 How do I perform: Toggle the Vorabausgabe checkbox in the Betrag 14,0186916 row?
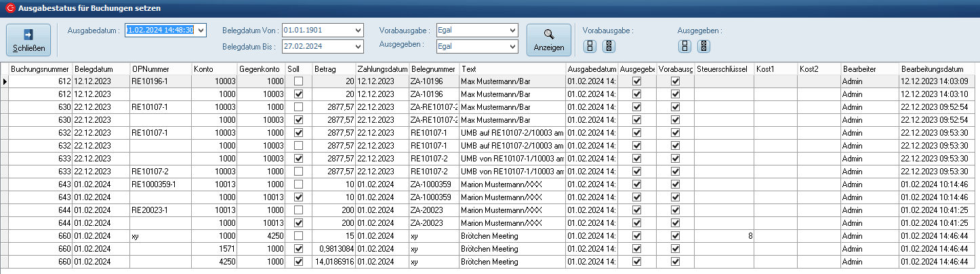[675, 262]
